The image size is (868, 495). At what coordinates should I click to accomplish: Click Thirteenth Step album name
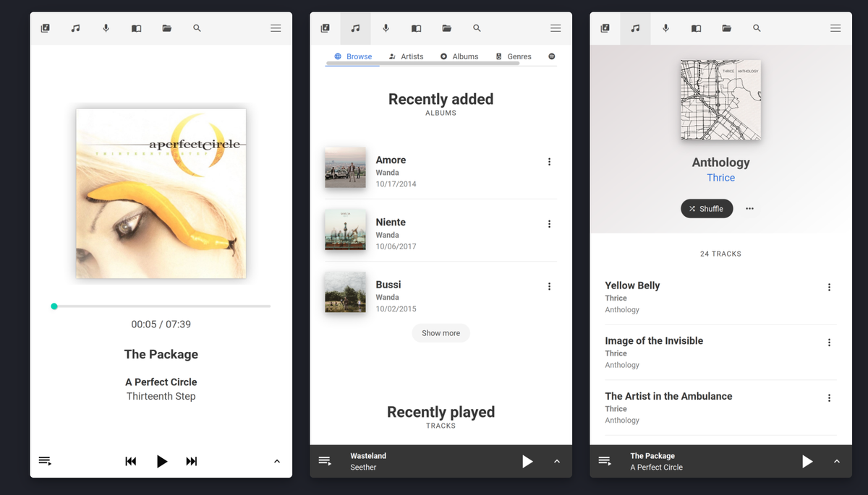coord(161,396)
